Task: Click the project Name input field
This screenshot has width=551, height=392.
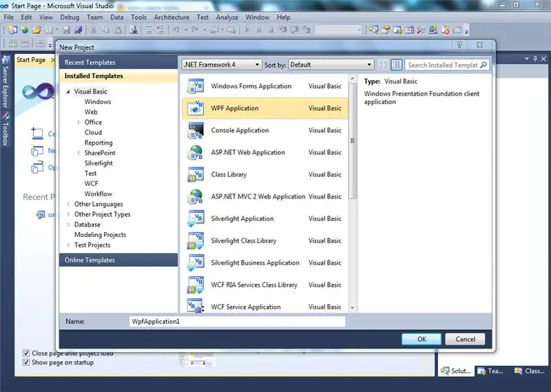Action: pos(237,322)
